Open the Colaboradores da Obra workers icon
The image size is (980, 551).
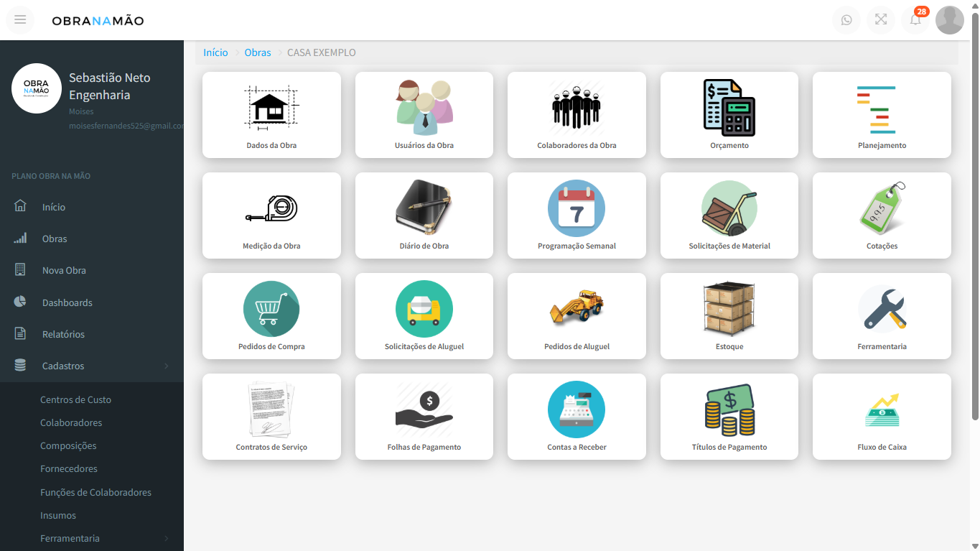pyautogui.click(x=577, y=108)
